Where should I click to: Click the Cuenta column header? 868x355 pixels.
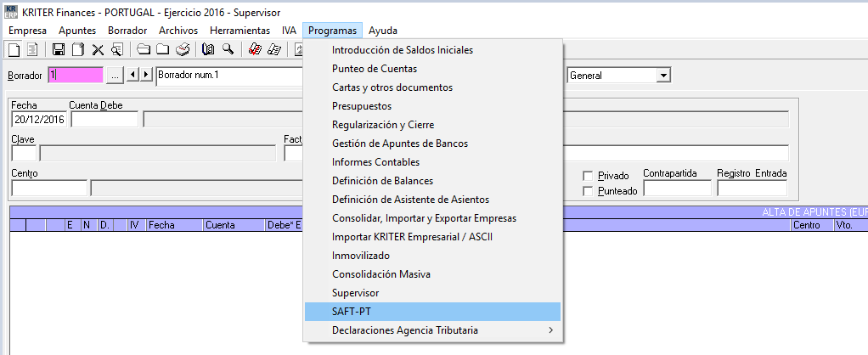coord(234,225)
